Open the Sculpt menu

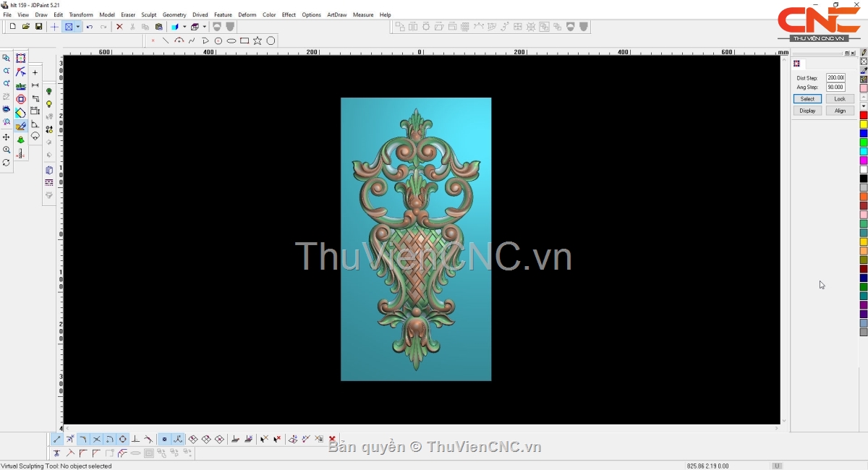tap(148, 14)
